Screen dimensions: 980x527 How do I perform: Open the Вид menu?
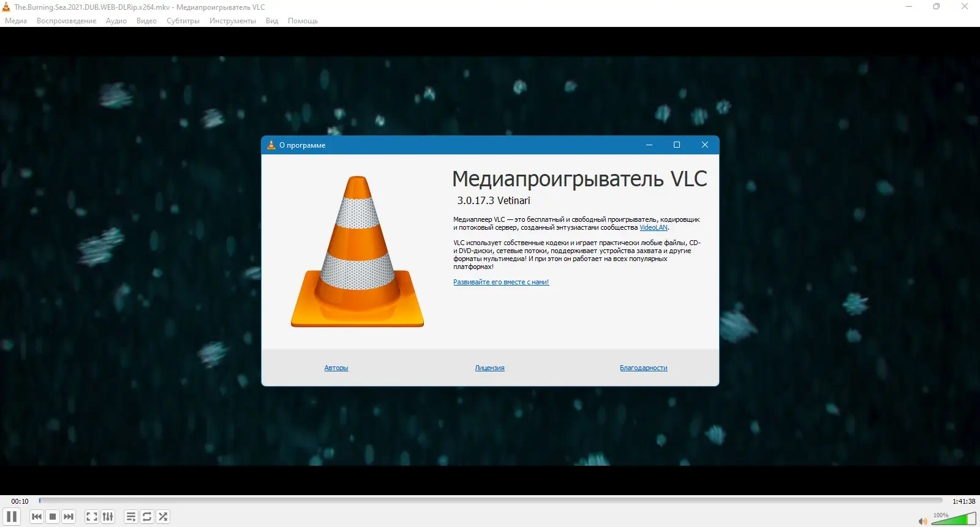coord(272,21)
